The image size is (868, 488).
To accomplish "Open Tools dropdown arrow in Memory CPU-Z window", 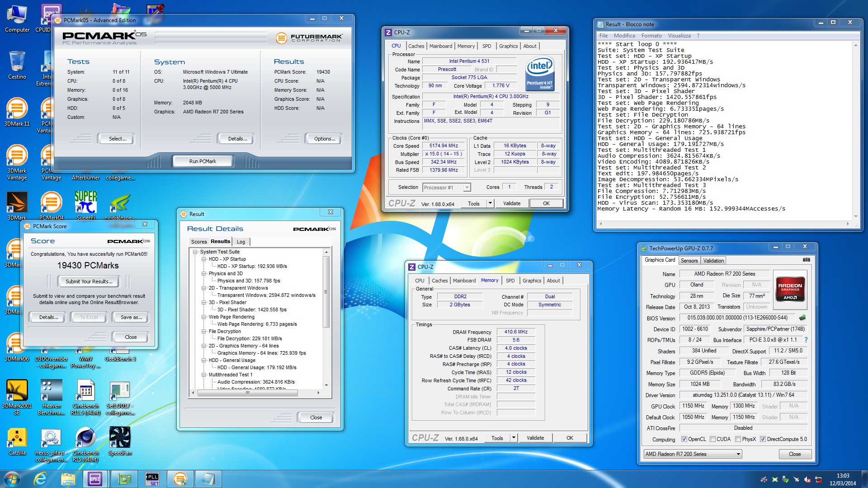I will pyautogui.click(x=514, y=438).
